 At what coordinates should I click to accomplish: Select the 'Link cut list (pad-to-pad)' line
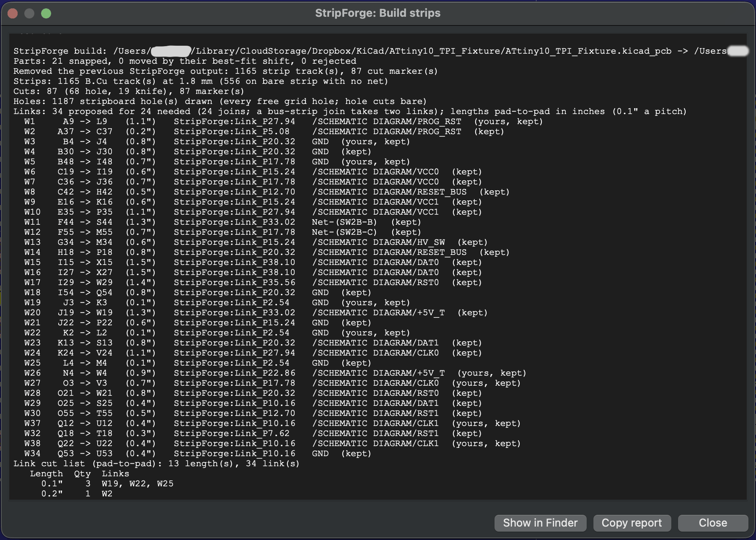[x=156, y=464]
